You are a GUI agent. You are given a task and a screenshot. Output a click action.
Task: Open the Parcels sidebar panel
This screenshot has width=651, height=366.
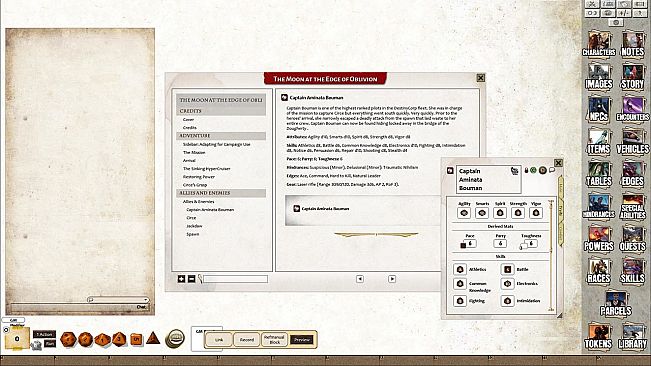[x=616, y=303]
